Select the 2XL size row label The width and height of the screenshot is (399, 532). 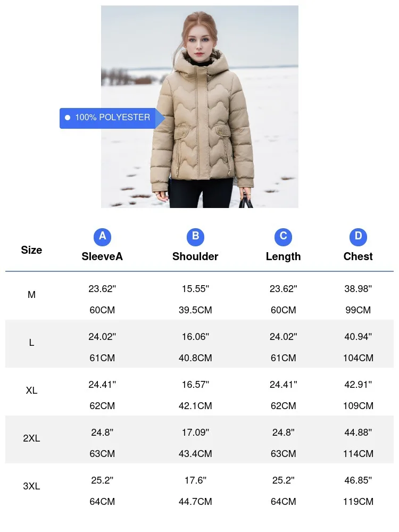click(31, 438)
